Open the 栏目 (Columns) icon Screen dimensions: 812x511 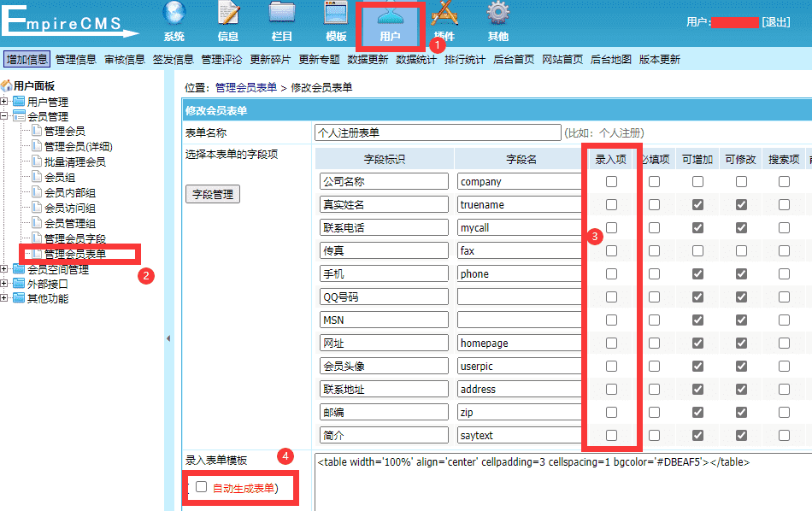pos(282,21)
